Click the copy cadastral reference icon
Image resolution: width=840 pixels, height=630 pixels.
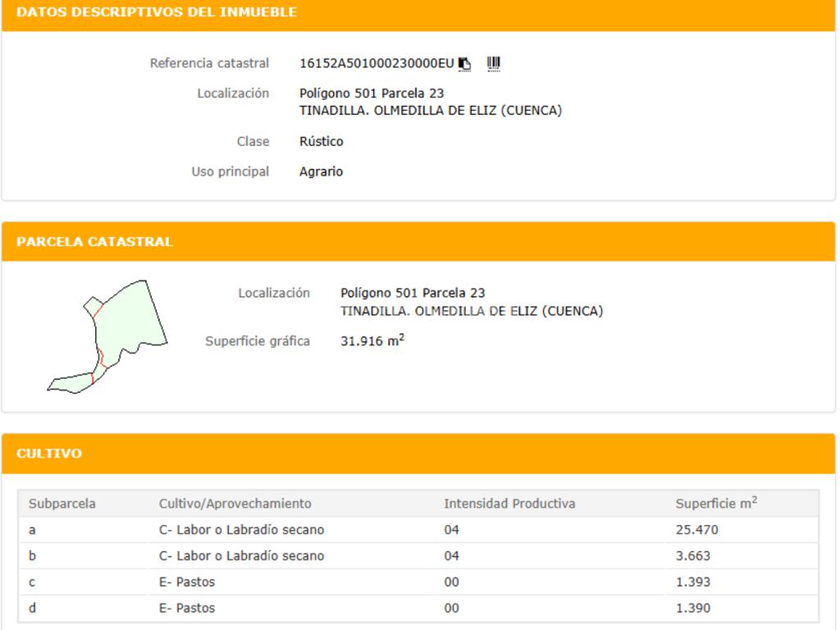click(465, 64)
